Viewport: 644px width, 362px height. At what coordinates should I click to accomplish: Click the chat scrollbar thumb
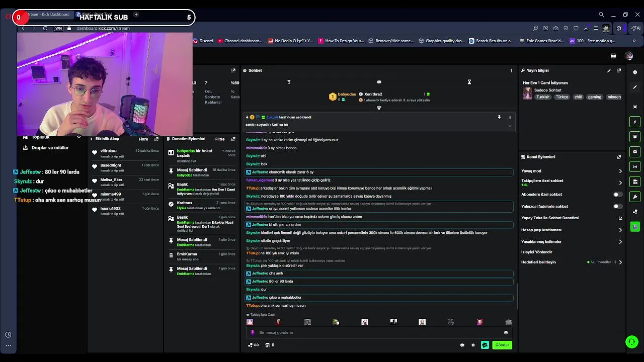517,297
